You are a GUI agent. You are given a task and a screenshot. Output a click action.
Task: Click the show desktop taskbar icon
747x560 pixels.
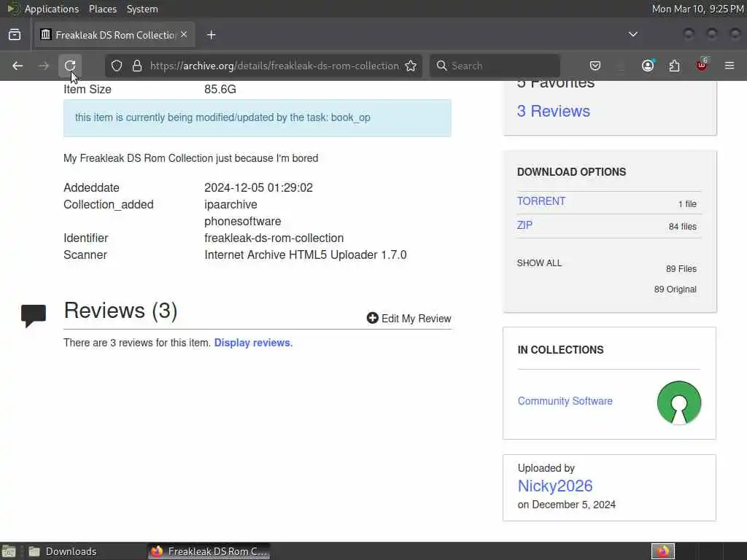(x=9, y=551)
